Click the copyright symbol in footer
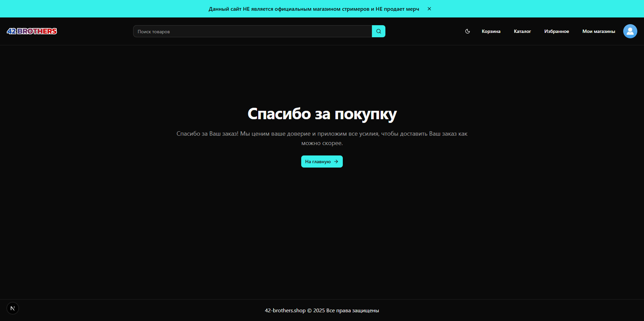This screenshot has height=321, width=644. [x=309, y=311]
